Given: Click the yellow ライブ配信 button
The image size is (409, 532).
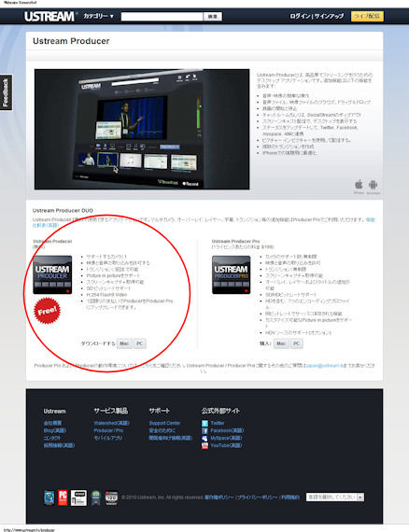Looking at the screenshot, I should click(367, 16).
